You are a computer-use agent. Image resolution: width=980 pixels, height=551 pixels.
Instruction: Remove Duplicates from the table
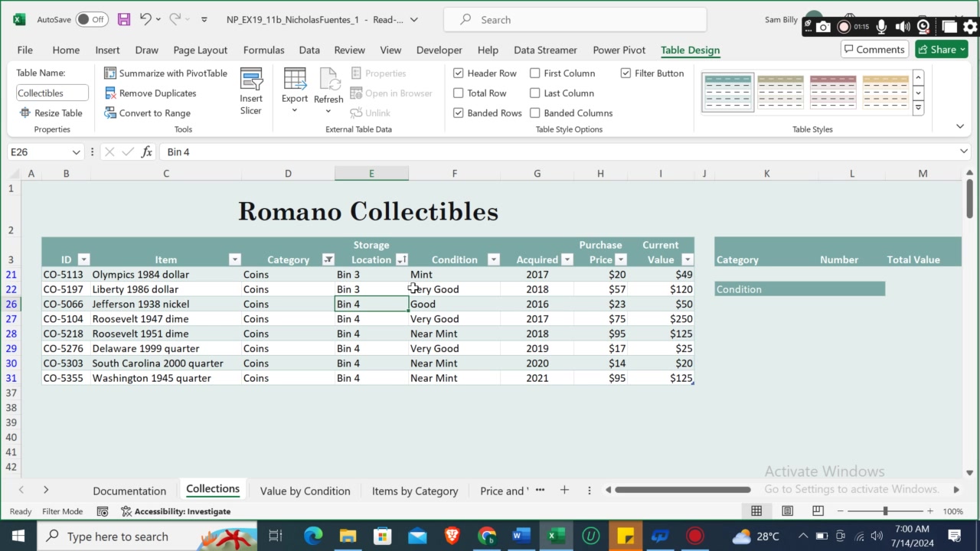[150, 93]
